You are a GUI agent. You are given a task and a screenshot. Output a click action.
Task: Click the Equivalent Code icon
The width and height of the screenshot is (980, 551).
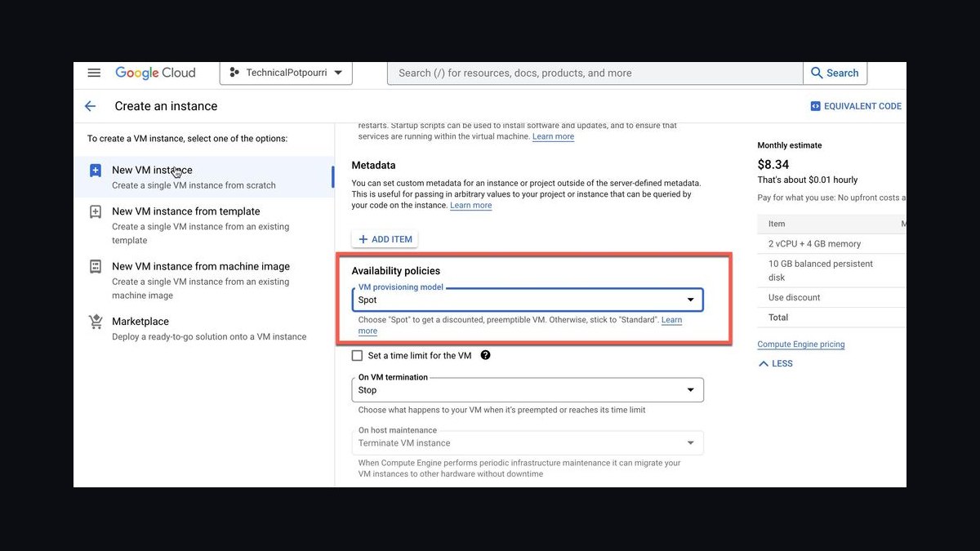pyautogui.click(x=815, y=106)
